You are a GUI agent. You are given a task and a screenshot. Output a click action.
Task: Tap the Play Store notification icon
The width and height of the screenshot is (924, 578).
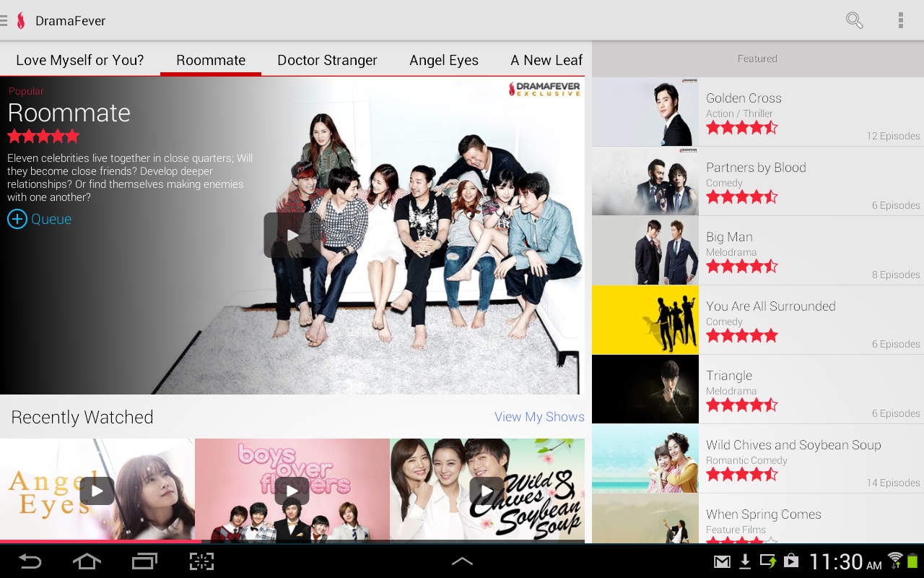pyautogui.click(x=791, y=561)
